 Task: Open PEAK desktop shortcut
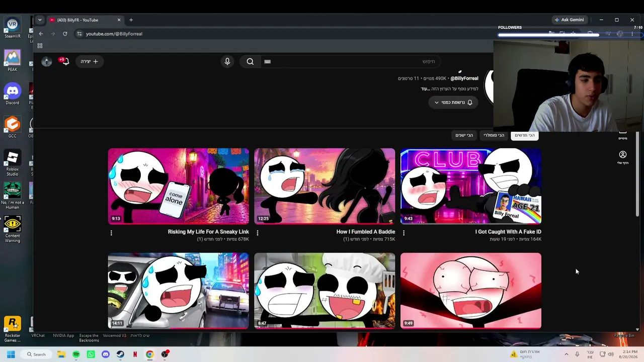coord(13,61)
